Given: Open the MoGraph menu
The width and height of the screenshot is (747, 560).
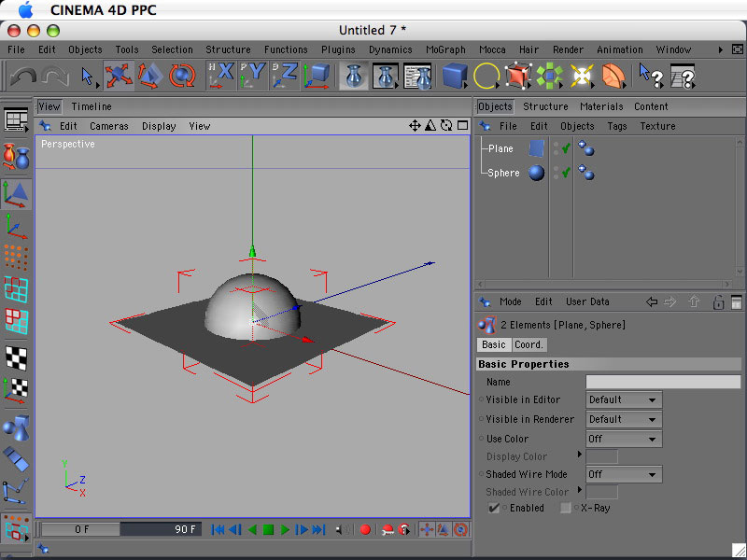Looking at the screenshot, I should (x=445, y=49).
